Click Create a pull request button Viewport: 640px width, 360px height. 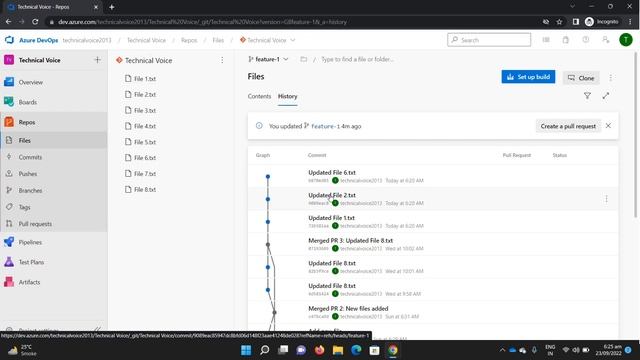pos(568,127)
